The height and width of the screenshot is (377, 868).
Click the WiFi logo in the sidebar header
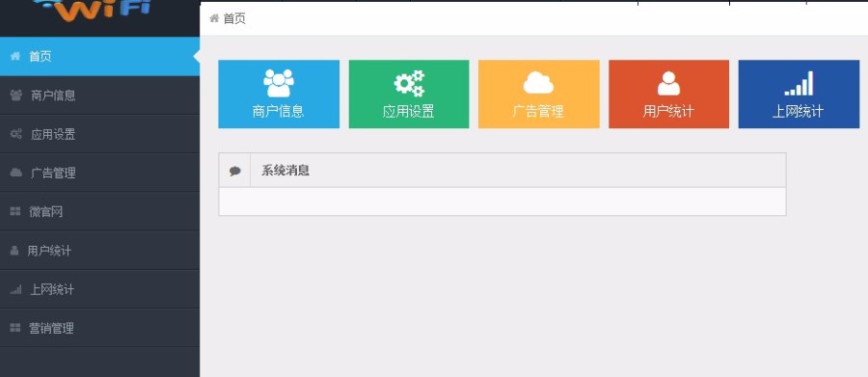coord(92,11)
